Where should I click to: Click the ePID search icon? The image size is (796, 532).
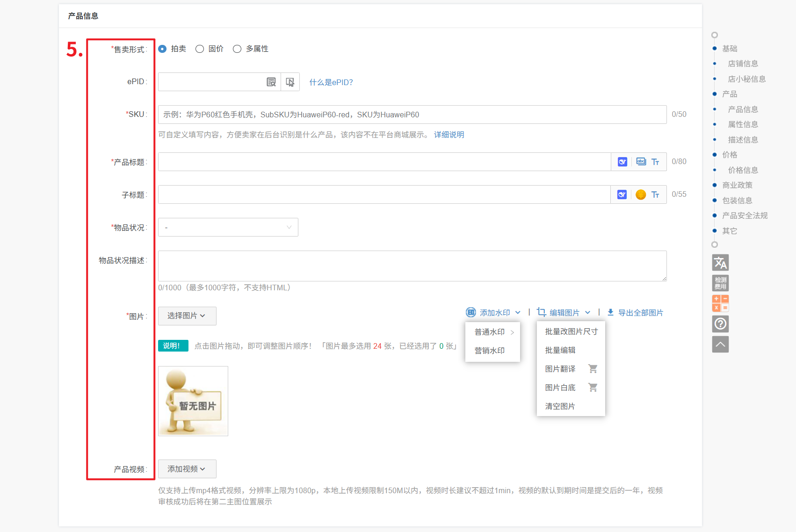(x=271, y=82)
